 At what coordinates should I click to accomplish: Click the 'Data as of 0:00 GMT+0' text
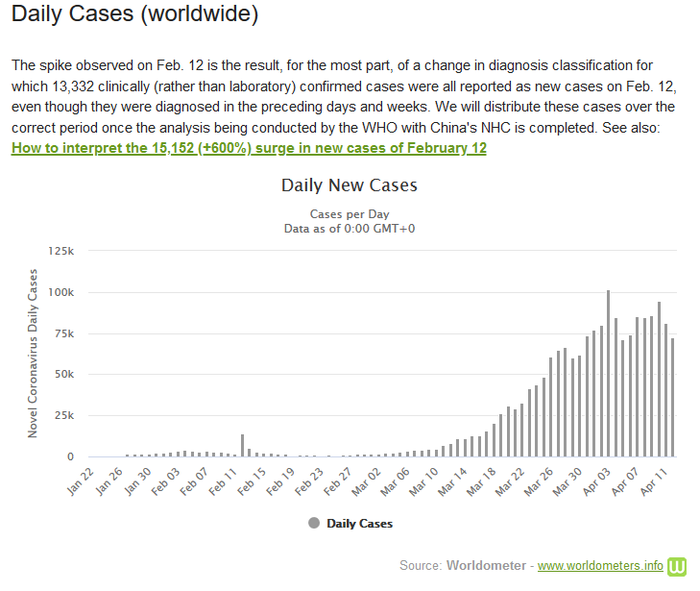tap(350, 229)
